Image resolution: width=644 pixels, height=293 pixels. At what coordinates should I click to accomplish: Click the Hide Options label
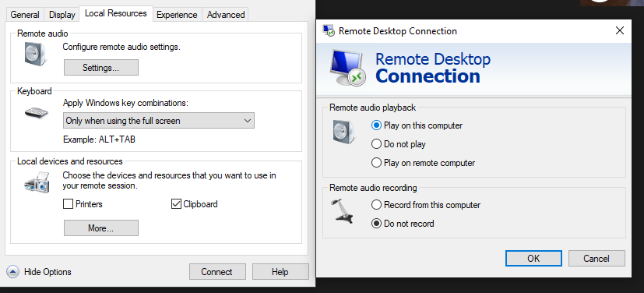(48, 272)
